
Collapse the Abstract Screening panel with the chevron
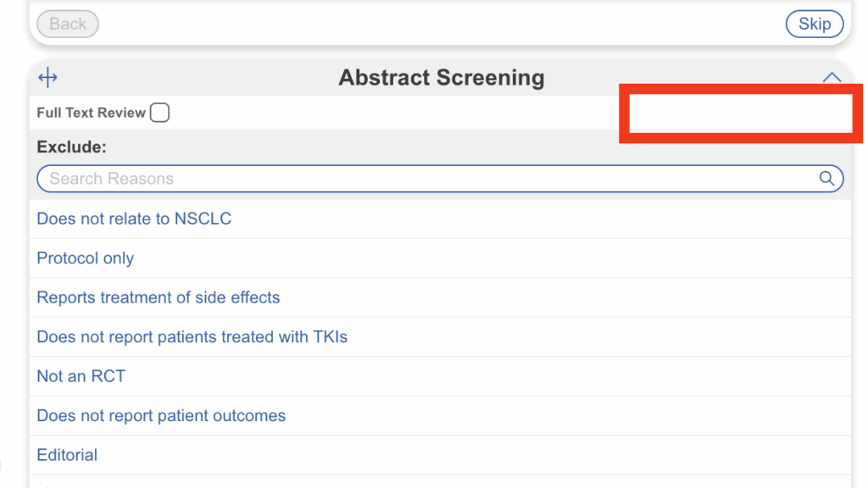[x=832, y=77]
